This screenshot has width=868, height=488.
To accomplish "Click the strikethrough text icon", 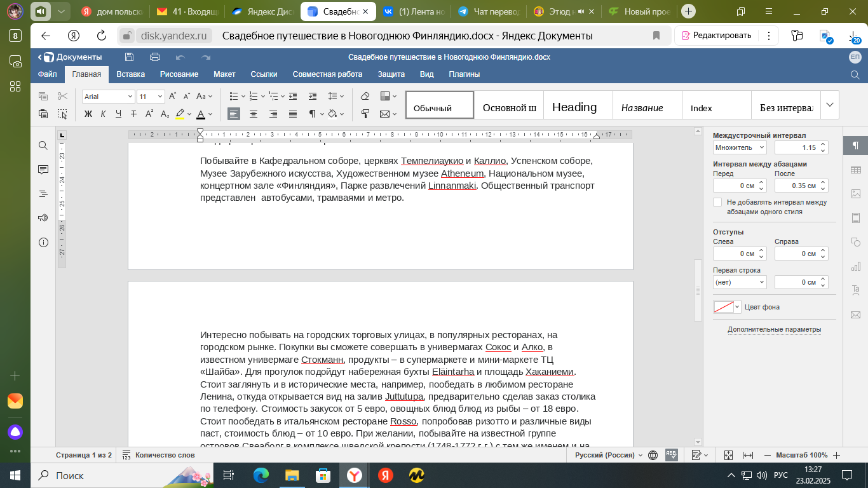I will pyautogui.click(x=133, y=114).
